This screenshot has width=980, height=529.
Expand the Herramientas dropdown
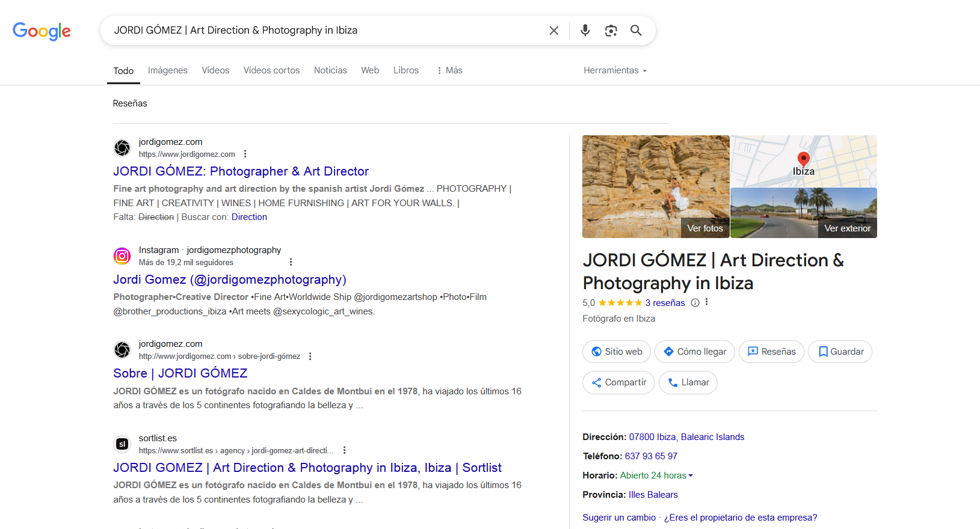click(615, 70)
